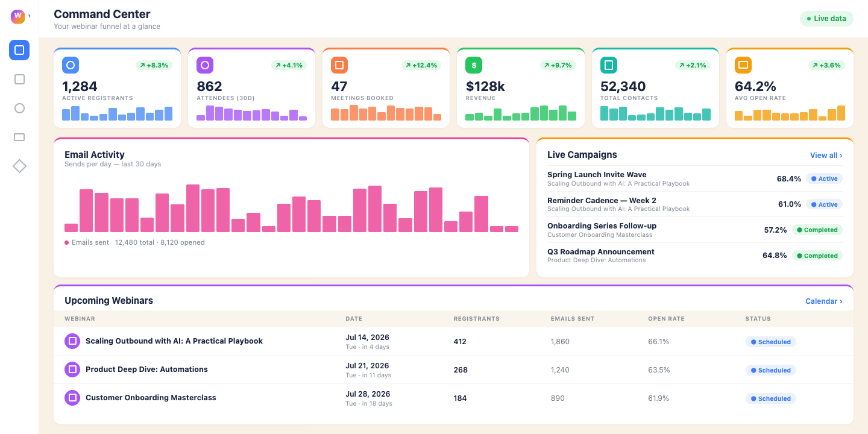Screen dimensions: 868x434
Task: Click the Avg Open Rate card icon
Action: (x=743, y=65)
